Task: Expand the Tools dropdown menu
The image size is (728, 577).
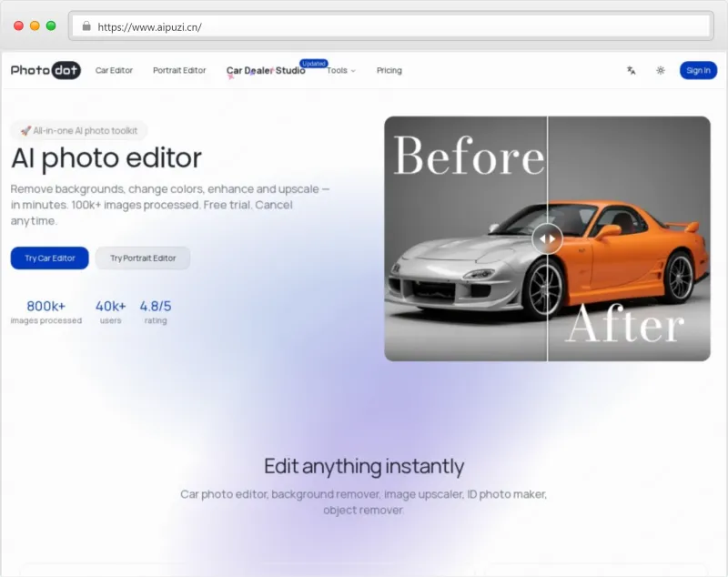Action: 341,71
